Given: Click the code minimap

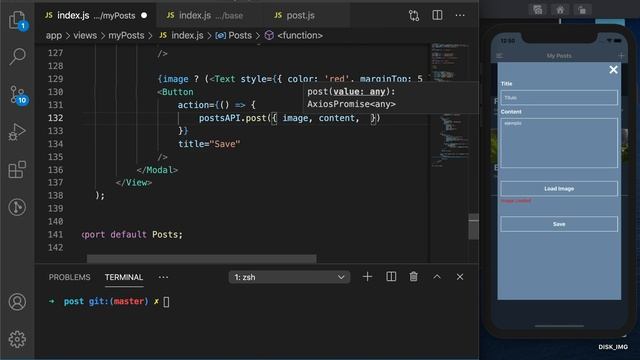Looking at the screenshot, I should [x=450, y=106].
